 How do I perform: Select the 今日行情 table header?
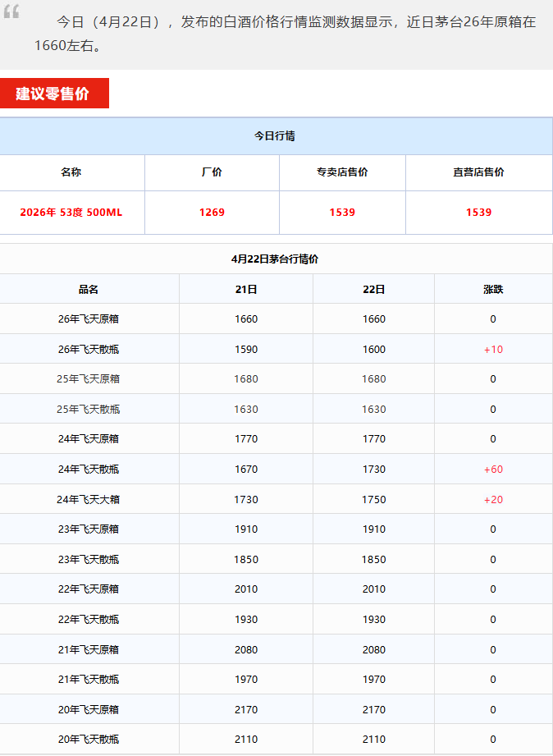[x=275, y=136]
